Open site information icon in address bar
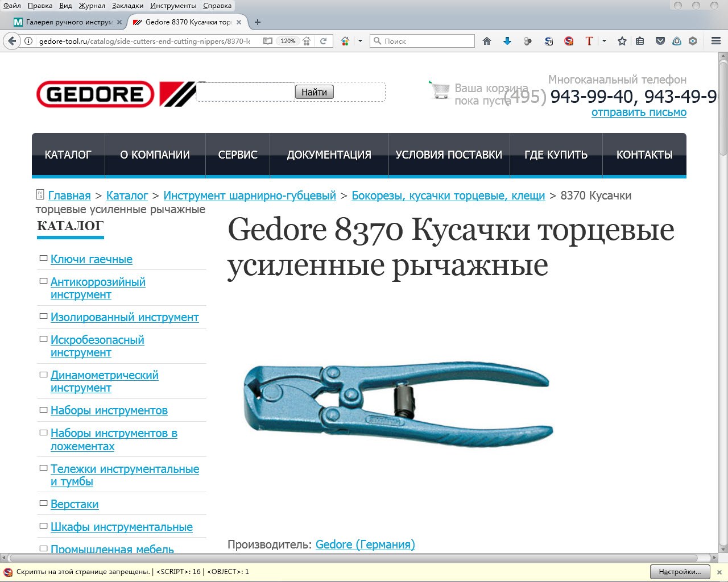 (28, 41)
